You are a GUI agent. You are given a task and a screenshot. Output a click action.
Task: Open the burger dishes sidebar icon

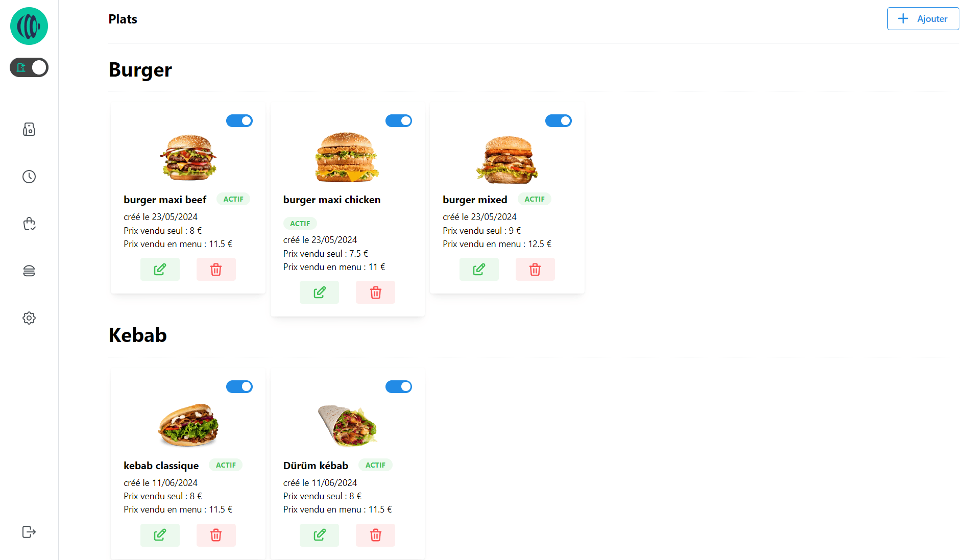click(29, 271)
